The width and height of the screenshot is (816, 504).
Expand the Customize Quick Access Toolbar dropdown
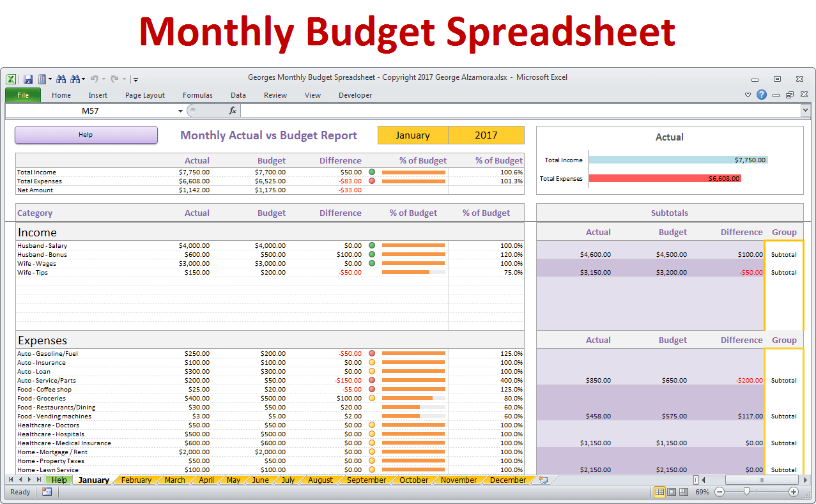pos(135,79)
